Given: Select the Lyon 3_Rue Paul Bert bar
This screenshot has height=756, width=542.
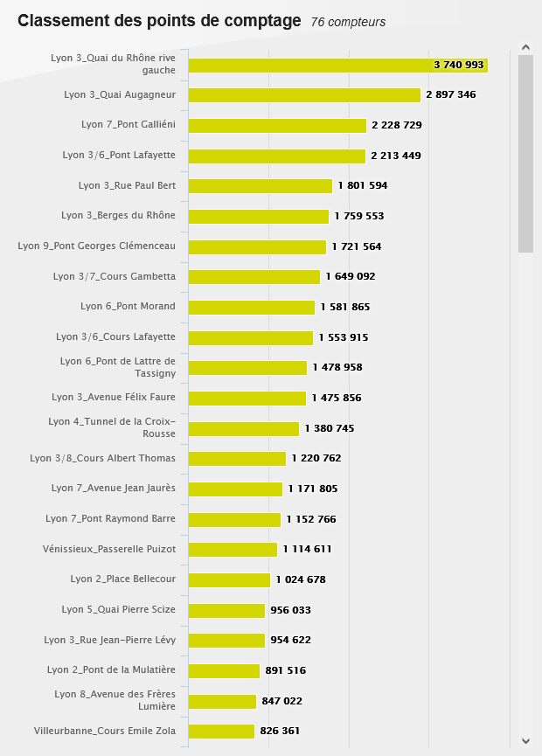Looking at the screenshot, I should (261, 185).
